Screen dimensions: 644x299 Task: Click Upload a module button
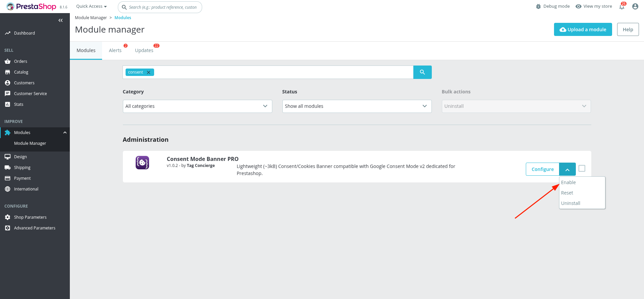pyautogui.click(x=583, y=30)
